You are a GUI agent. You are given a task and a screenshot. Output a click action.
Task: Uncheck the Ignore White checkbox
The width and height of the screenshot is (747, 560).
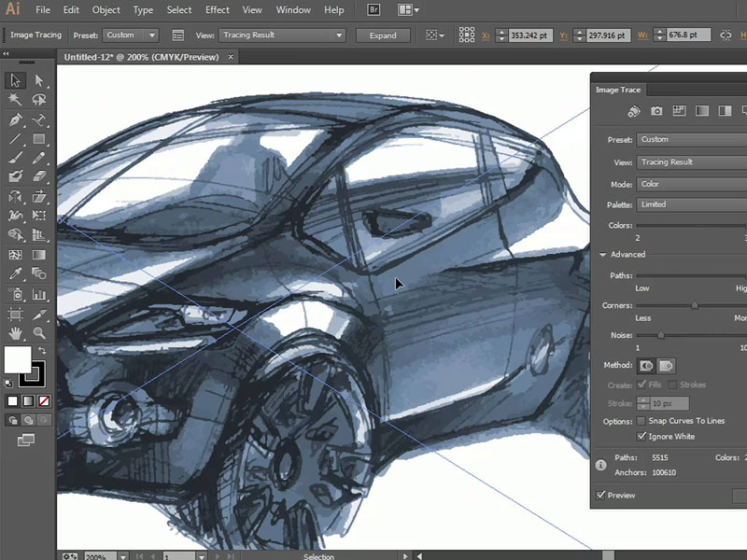[641, 436]
